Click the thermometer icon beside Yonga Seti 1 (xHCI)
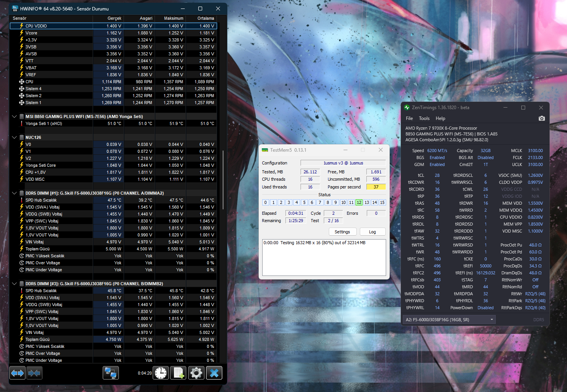The image size is (567, 392). 22,123
